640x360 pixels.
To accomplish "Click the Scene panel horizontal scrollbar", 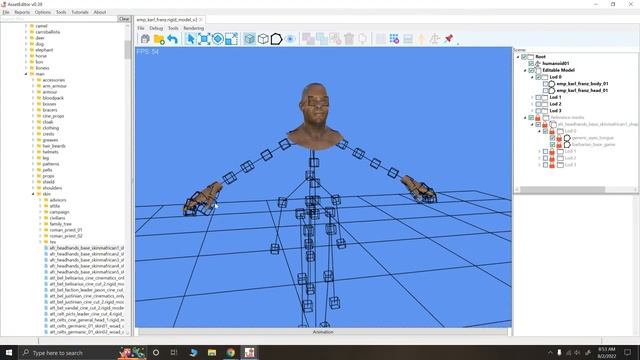I will (562, 189).
